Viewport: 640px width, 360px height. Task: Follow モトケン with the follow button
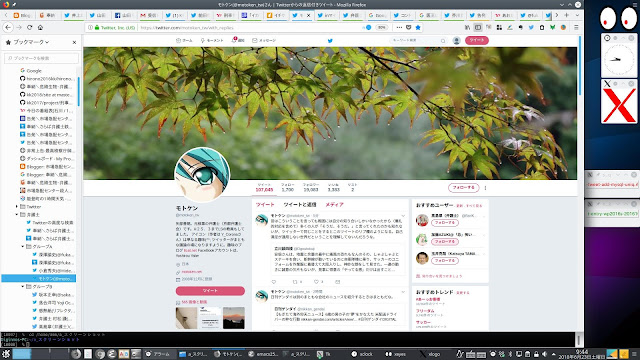(464, 188)
